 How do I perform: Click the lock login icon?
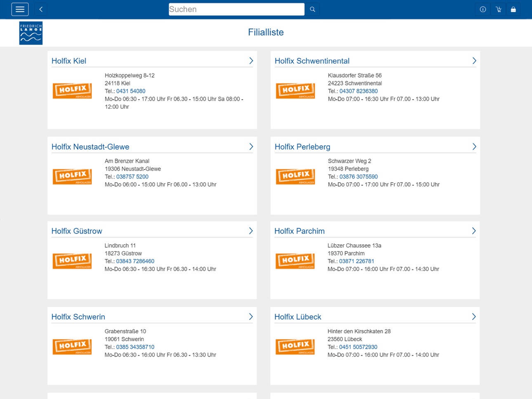coord(513,9)
